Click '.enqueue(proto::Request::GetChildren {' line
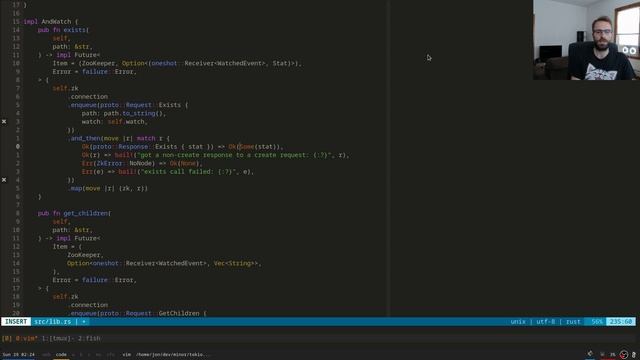Screen dimensions: 640x360 click(137, 313)
